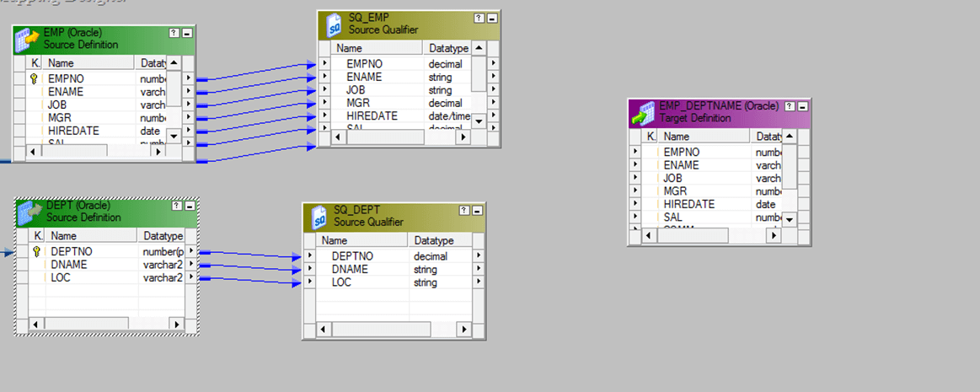The image size is (980, 392).
Task: Click the primary key icon beside EMPNO in EMP
Action: coord(34,78)
